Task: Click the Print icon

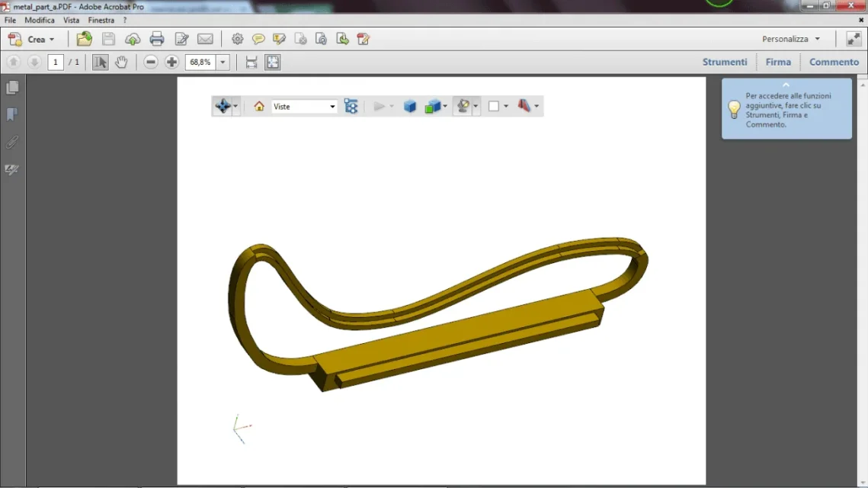Action: click(x=157, y=39)
